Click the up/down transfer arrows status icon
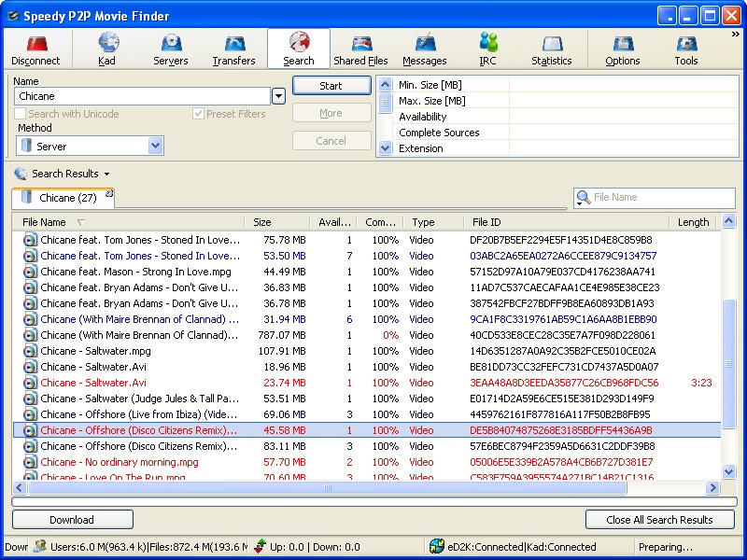Screen dimensions: 747x560 260,546
